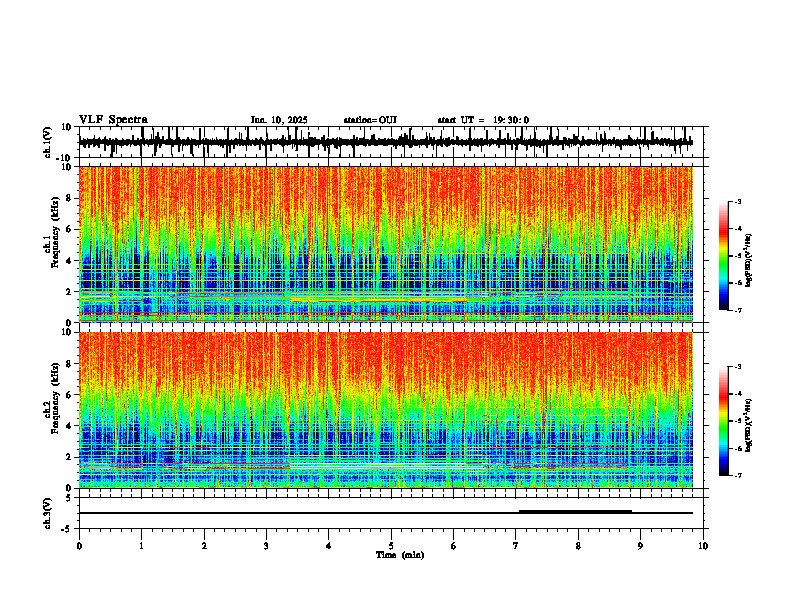Viewport: 792px width, 612px height.
Task: Click the "-3" label on ch.2 color scale
Action: click(738, 367)
